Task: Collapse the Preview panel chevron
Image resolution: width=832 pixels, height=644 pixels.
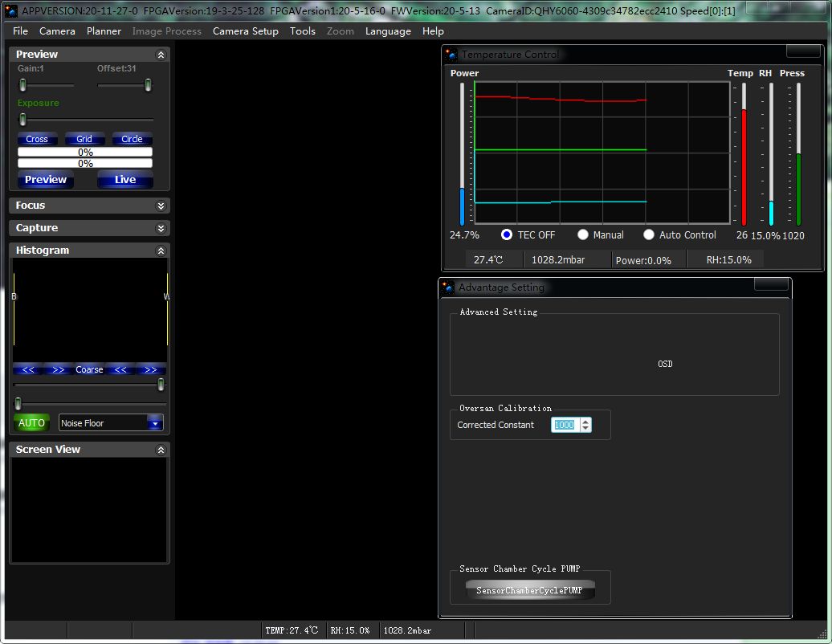Action: coord(161,55)
